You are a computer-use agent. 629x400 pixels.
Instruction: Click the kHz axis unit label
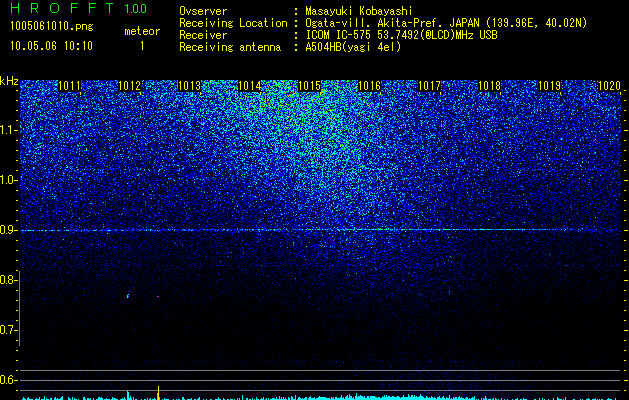pyautogui.click(x=9, y=81)
